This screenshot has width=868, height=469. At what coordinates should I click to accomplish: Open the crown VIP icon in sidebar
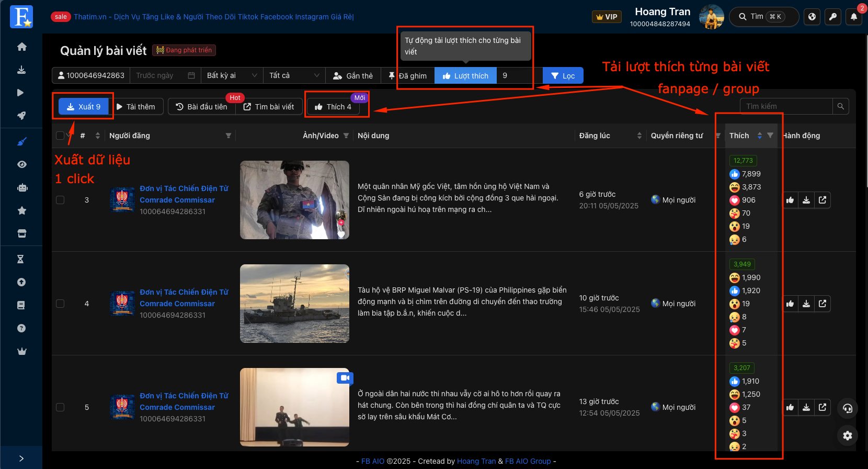pyautogui.click(x=21, y=351)
